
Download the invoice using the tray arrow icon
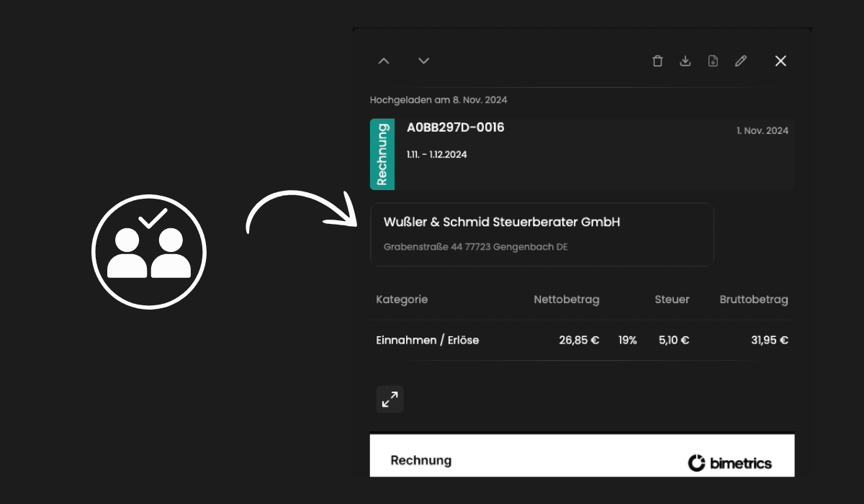click(x=685, y=61)
